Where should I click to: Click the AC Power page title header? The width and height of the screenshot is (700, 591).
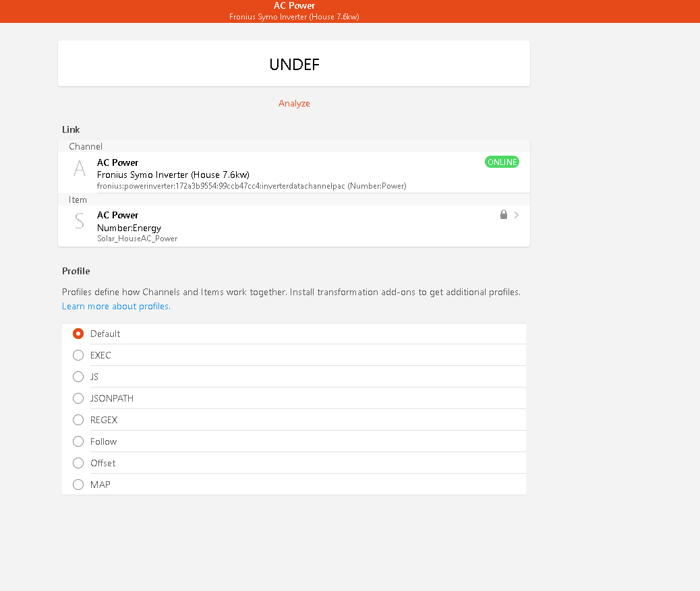(294, 6)
